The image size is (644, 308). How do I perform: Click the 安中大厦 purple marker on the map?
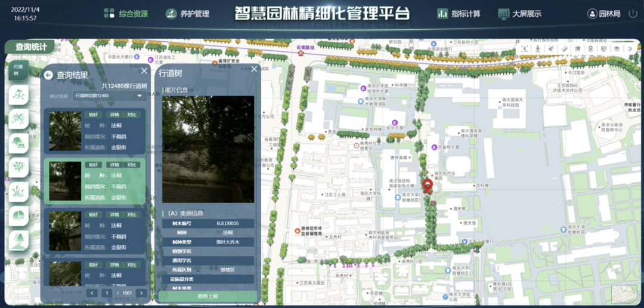click(x=394, y=122)
